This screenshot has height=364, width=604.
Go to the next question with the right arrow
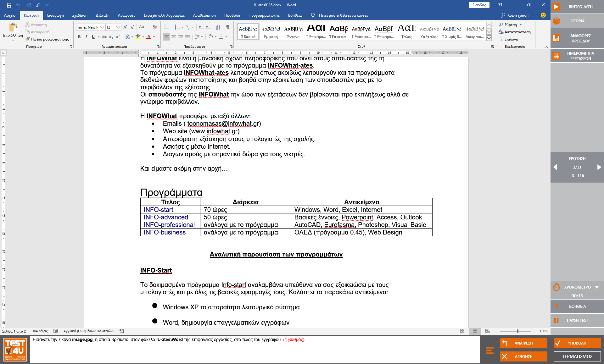pyautogui.click(x=599, y=167)
